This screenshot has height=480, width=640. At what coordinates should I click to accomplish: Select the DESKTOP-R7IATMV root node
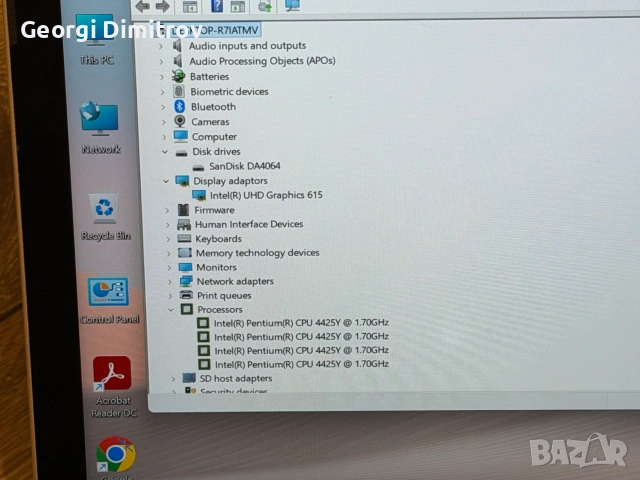215,30
